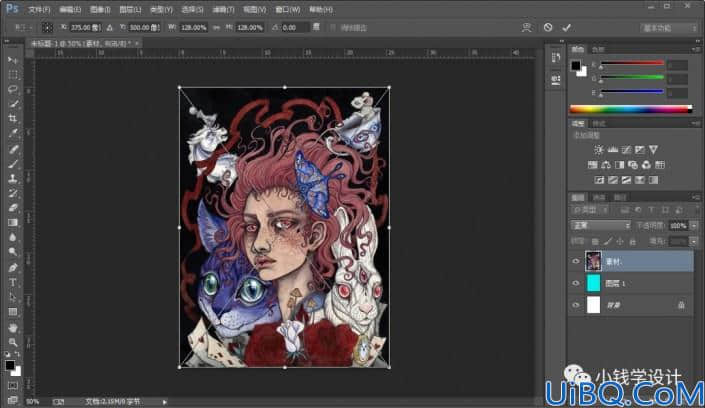Select the Gradient tool
The width and height of the screenshot is (705, 408).
[13, 223]
